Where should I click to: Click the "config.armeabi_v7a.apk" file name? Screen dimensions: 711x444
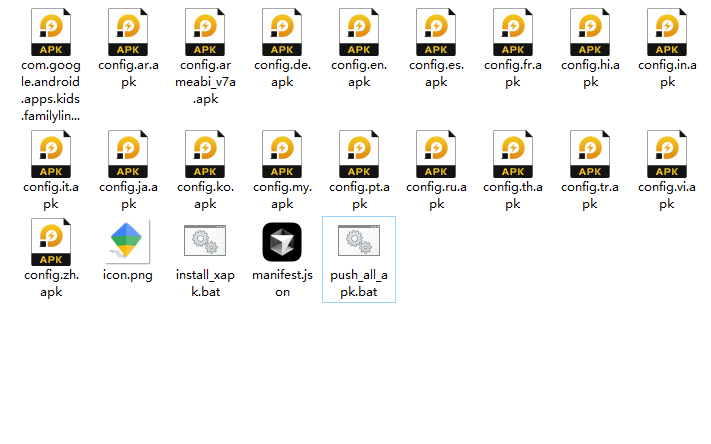tap(205, 82)
